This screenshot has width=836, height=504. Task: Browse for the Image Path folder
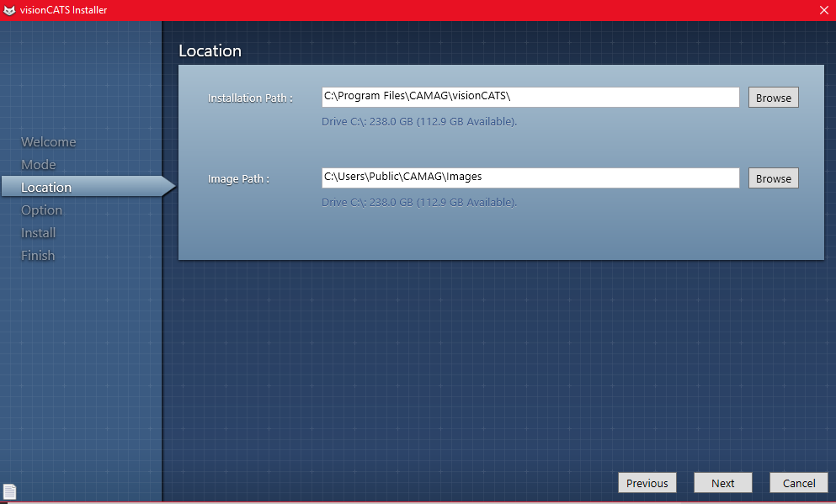pyautogui.click(x=773, y=178)
